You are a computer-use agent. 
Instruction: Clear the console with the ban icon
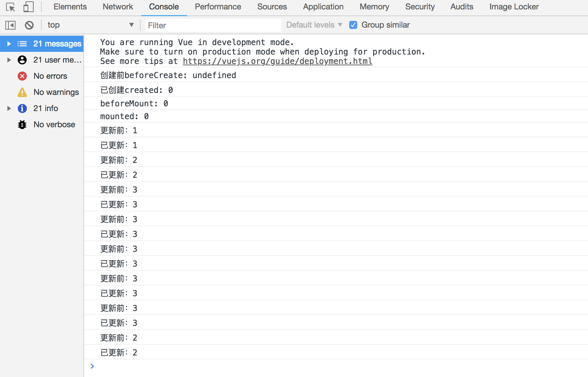[29, 25]
